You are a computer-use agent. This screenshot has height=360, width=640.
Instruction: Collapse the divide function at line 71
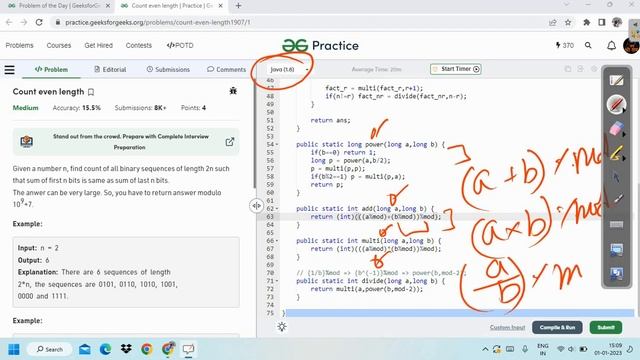[277, 281]
